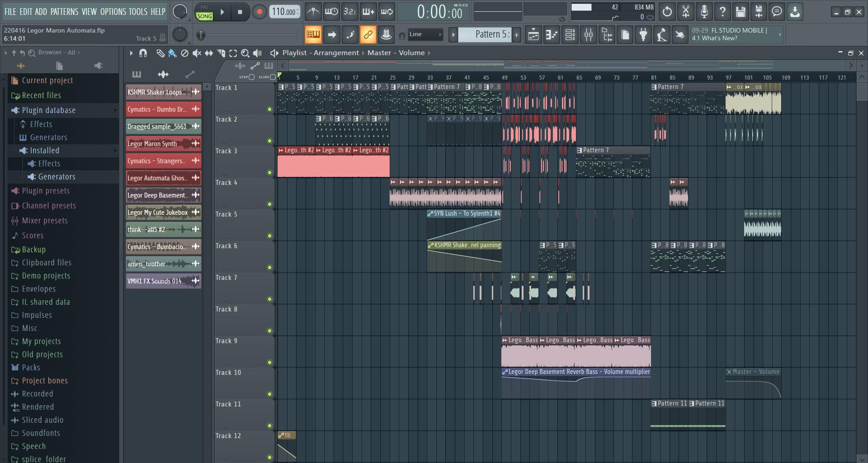
Task: Open the pattern menu arrow left of Pattern 5
Action: pos(453,34)
